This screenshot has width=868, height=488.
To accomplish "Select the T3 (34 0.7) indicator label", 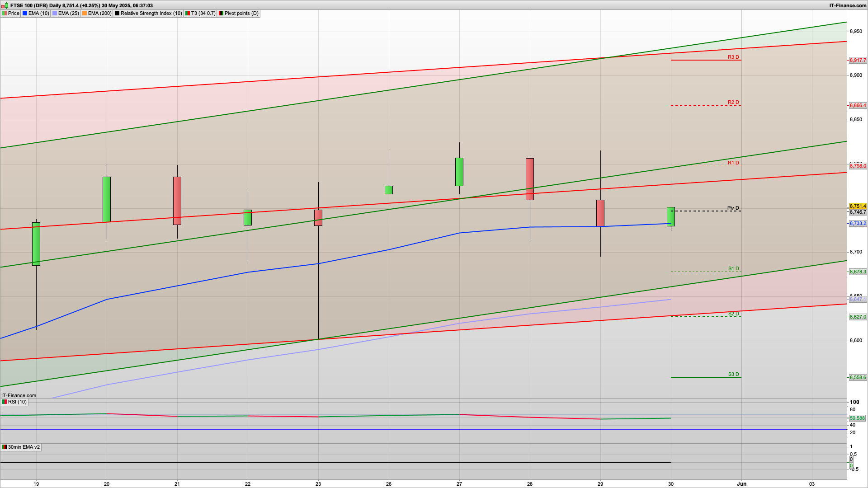I will (203, 13).
